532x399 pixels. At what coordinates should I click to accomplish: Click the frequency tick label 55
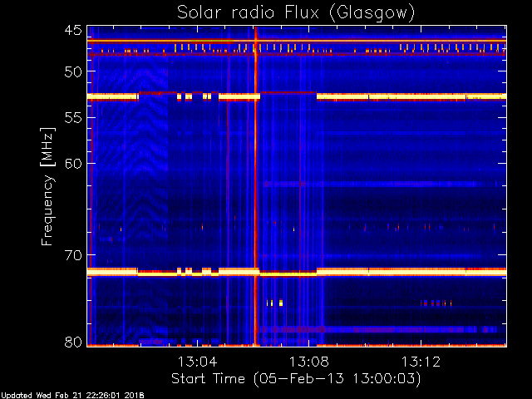click(73, 118)
